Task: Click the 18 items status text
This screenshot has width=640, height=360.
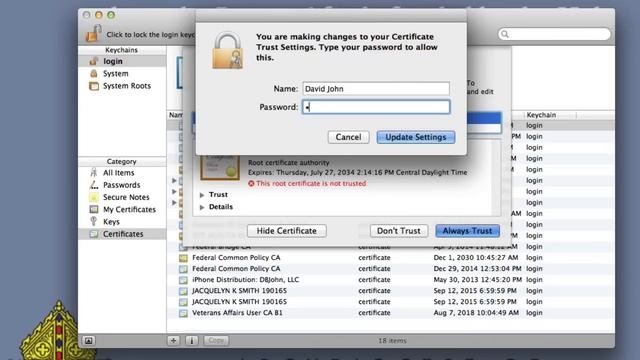Action: pos(392,340)
